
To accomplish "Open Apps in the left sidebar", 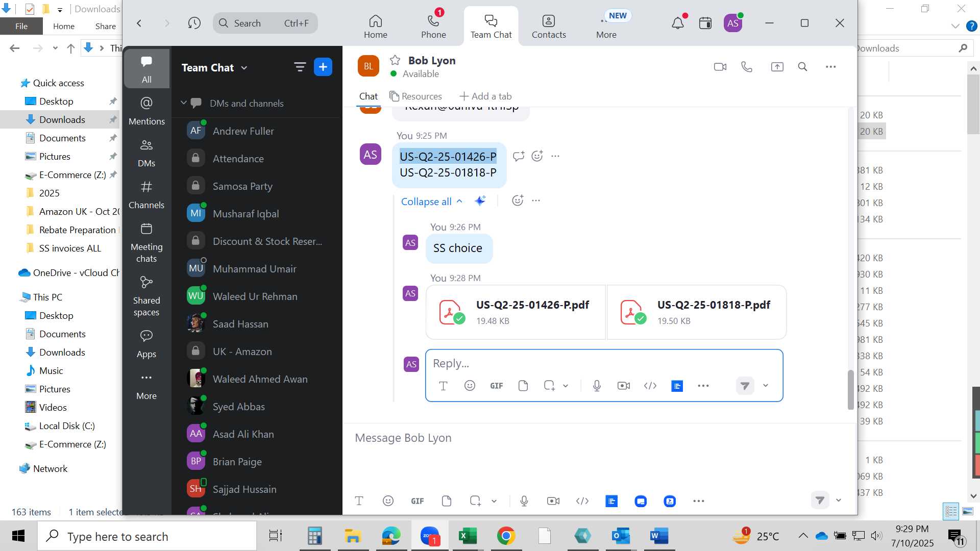I will click(146, 344).
